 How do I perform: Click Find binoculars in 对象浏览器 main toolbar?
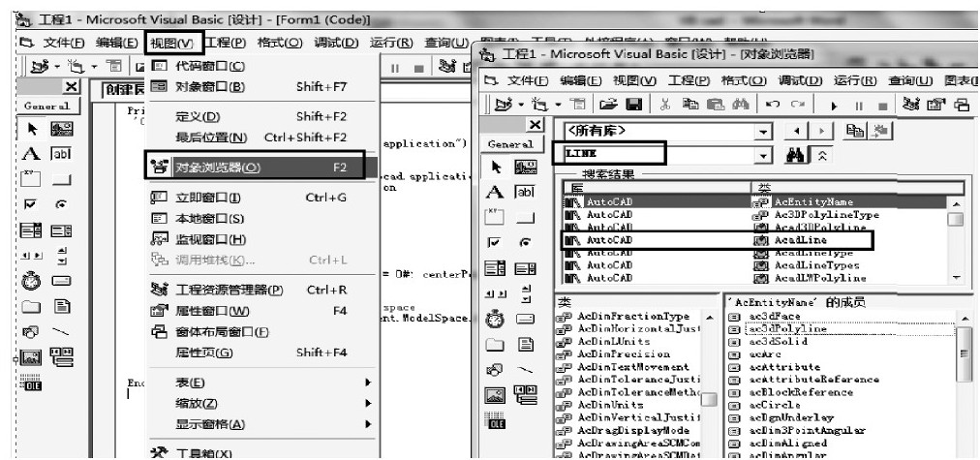pyautogui.click(x=740, y=106)
